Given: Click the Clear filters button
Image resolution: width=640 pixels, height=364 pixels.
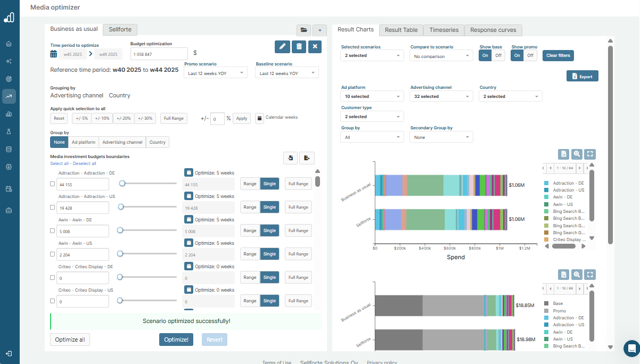Looking at the screenshot, I should (558, 55).
